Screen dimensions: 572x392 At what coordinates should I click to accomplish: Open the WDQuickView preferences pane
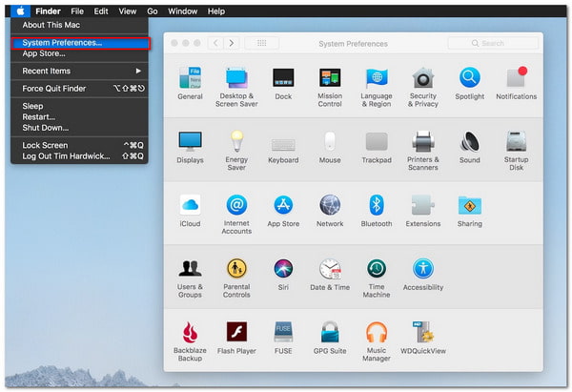pyautogui.click(x=423, y=338)
